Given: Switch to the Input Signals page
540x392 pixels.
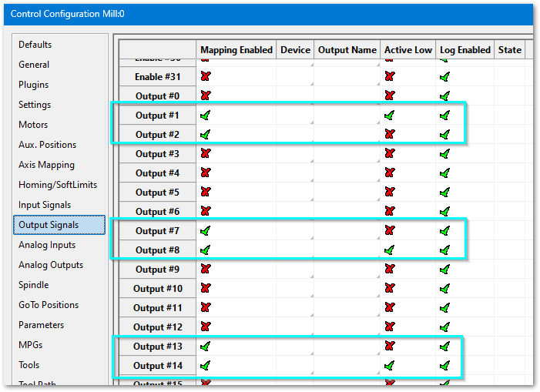Looking at the screenshot, I should [45, 205].
